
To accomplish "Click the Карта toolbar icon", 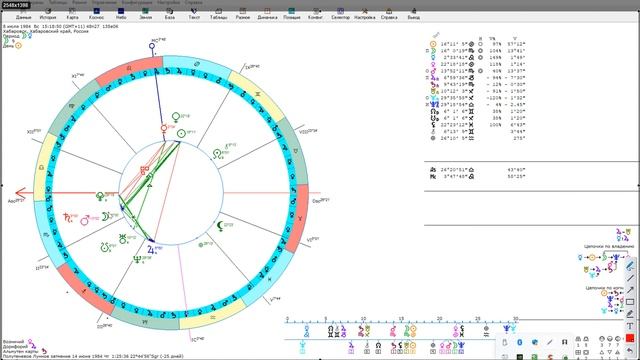I will coord(72,14).
